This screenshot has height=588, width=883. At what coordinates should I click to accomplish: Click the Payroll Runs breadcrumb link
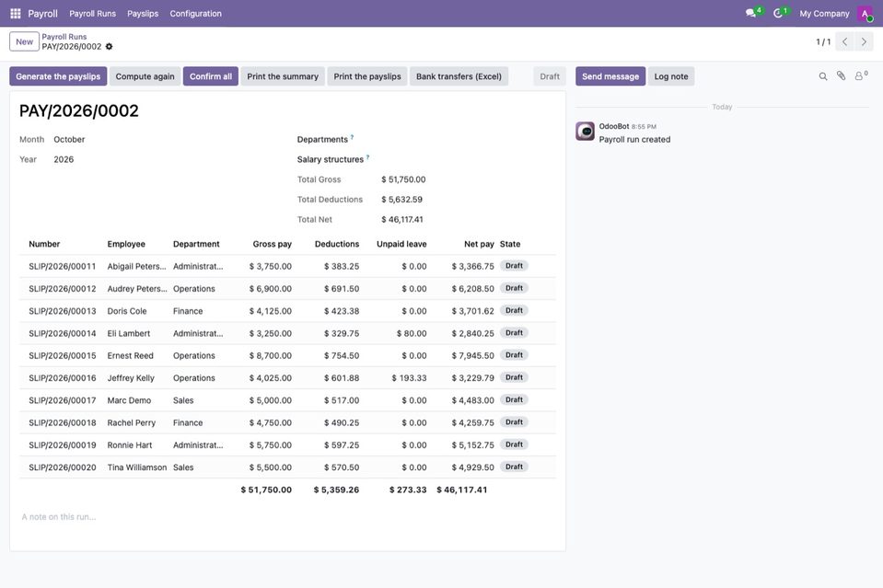click(x=64, y=37)
